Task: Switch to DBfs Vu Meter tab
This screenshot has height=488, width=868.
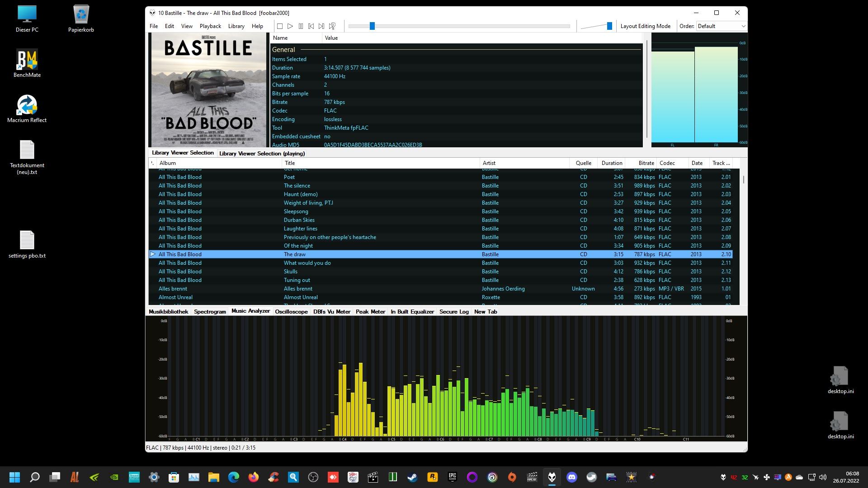Action: click(332, 312)
